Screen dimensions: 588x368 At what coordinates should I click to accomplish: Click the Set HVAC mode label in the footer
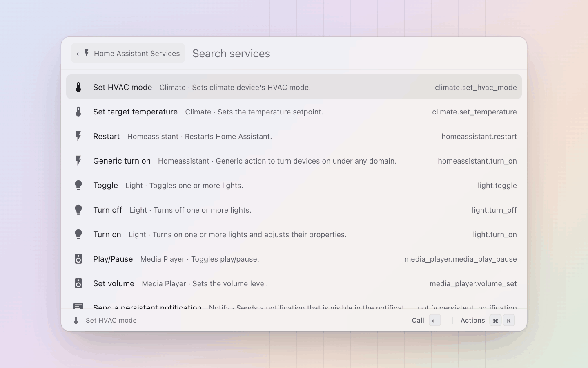point(111,321)
